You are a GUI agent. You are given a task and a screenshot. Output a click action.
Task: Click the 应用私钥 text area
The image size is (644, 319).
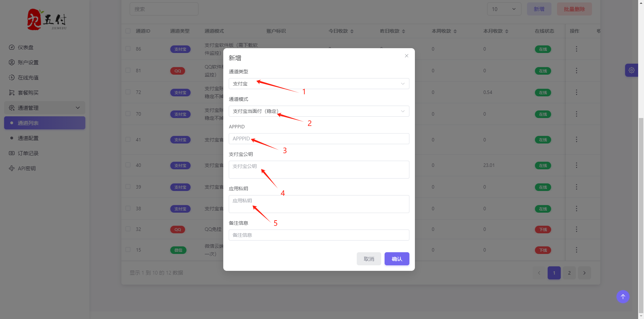(x=319, y=204)
